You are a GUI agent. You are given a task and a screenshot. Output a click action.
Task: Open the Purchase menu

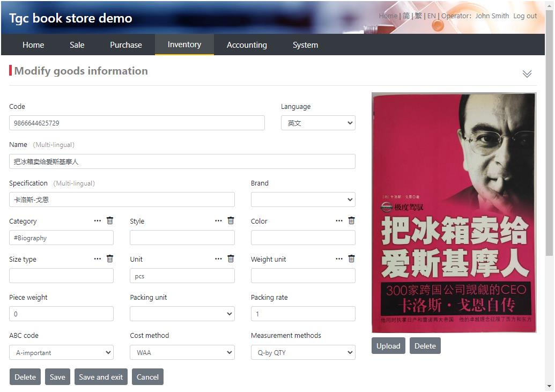125,45
